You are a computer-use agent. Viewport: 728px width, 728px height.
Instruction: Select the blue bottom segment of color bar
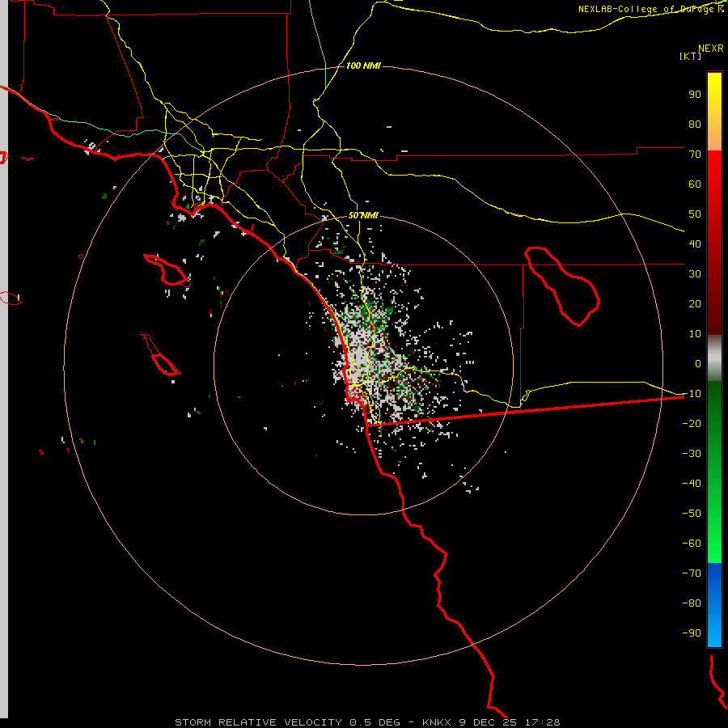tap(714, 604)
